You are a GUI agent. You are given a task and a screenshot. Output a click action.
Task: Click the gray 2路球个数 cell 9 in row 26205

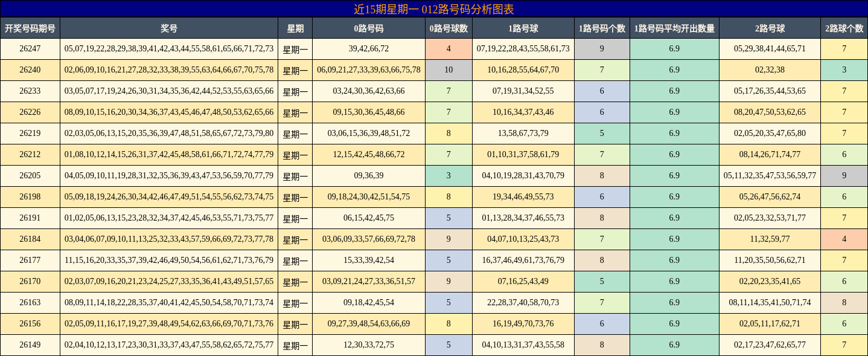pos(844,176)
